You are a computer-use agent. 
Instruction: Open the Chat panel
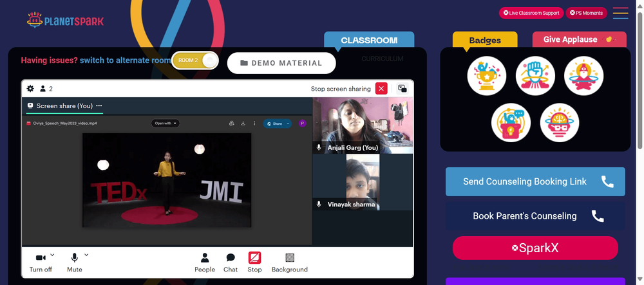tap(231, 262)
